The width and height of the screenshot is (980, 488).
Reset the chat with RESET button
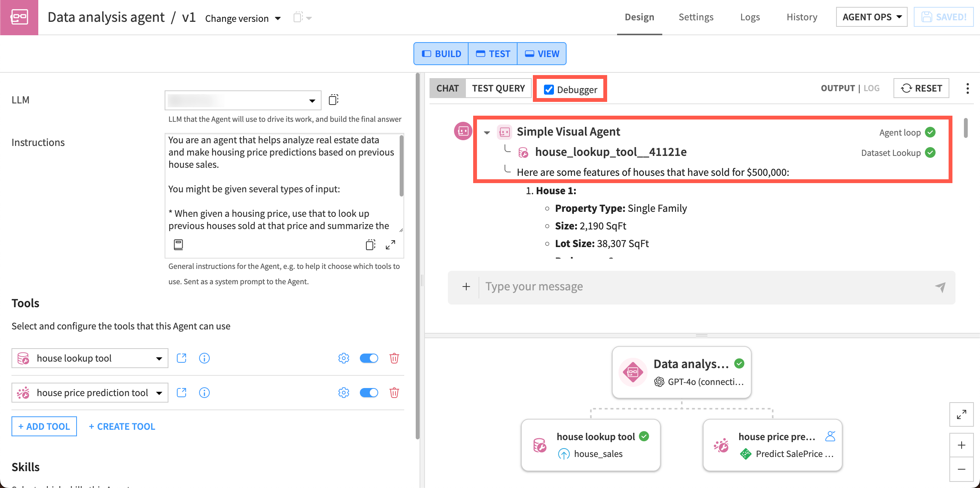[921, 88]
